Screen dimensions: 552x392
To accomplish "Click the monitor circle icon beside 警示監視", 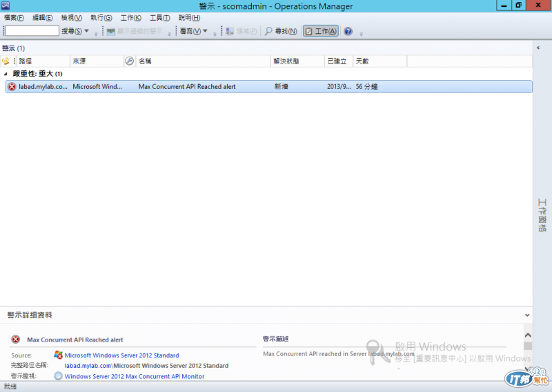I will pos(58,376).
